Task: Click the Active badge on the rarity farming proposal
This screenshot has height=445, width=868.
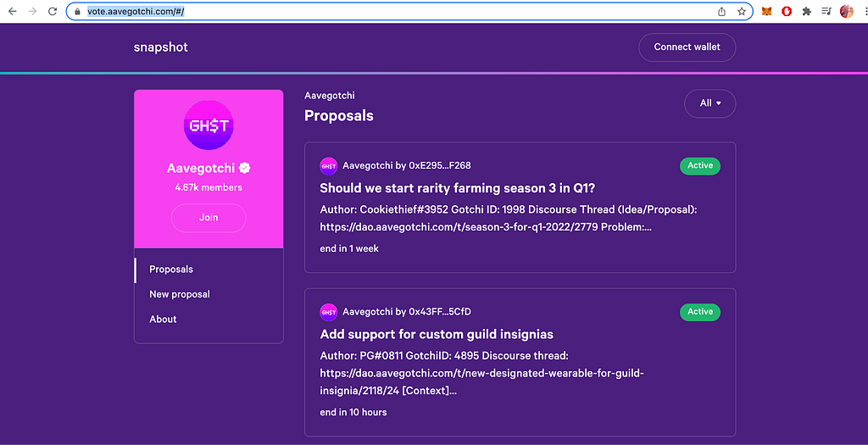Action: click(x=699, y=165)
